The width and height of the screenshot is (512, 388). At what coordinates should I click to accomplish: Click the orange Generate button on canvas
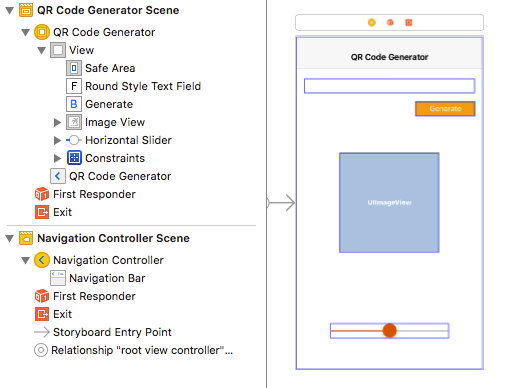pos(445,109)
